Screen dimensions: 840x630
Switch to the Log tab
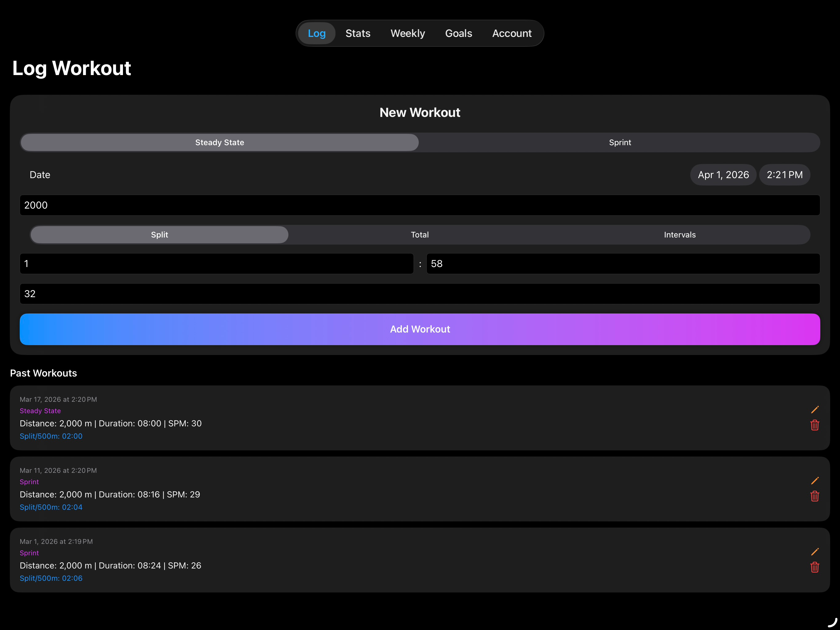317,34
